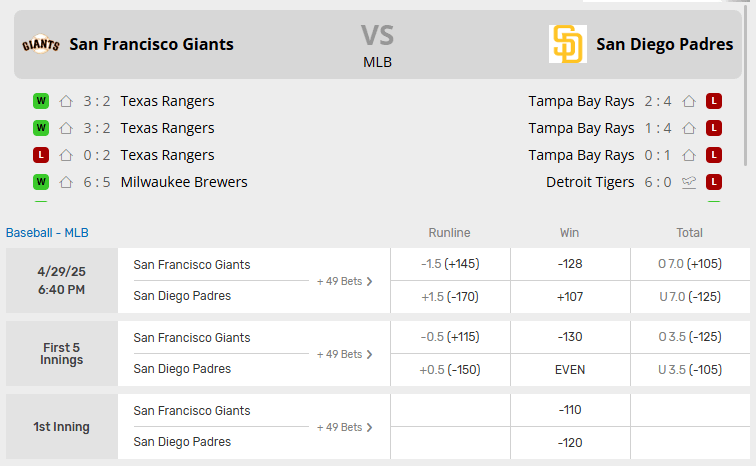The width and height of the screenshot is (756, 466).
Task: Open the Baseball - MLB link
Action: pyautogui.click(x=47, y=233)
